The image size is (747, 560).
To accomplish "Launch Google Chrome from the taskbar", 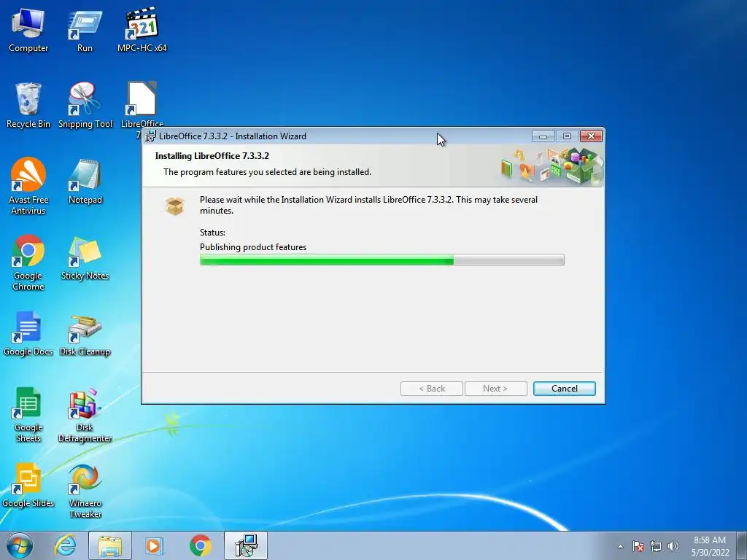I will (x=200, y=545).
